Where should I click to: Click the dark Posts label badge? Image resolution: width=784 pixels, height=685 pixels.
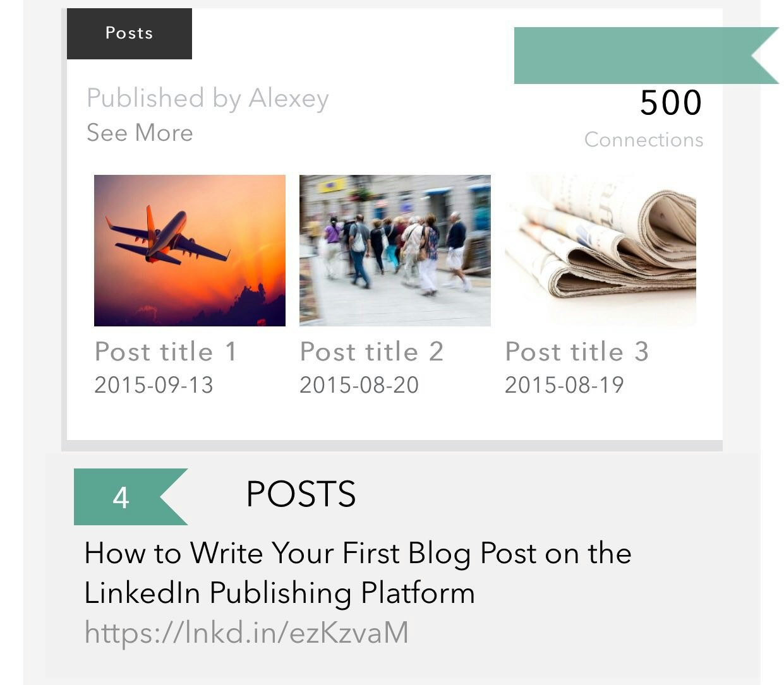coord(128,33)
